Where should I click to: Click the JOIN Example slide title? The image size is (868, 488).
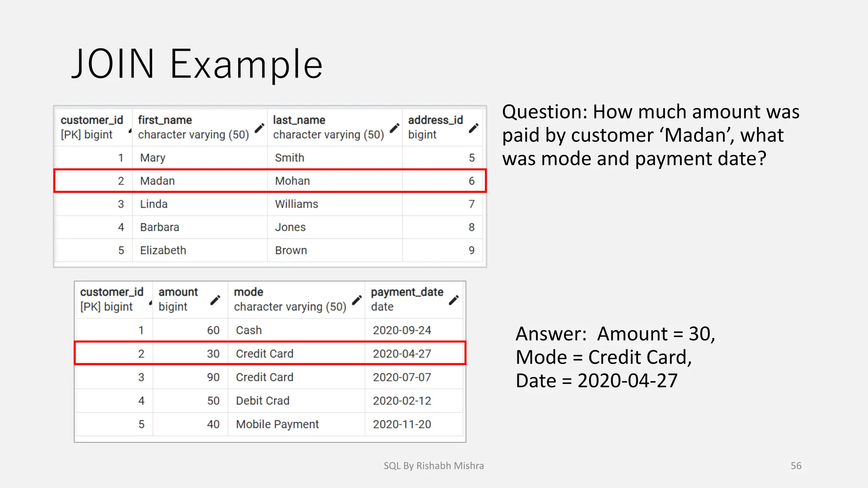tap(197, 64)
